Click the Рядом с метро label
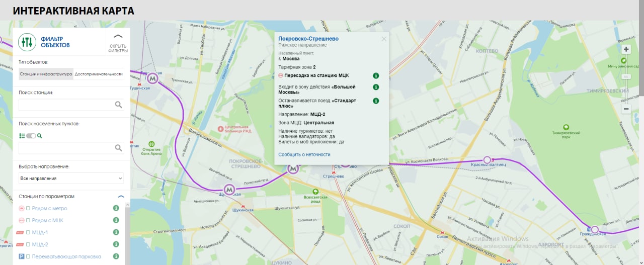Viewport: 644px width, 265px height. point(49,208)
